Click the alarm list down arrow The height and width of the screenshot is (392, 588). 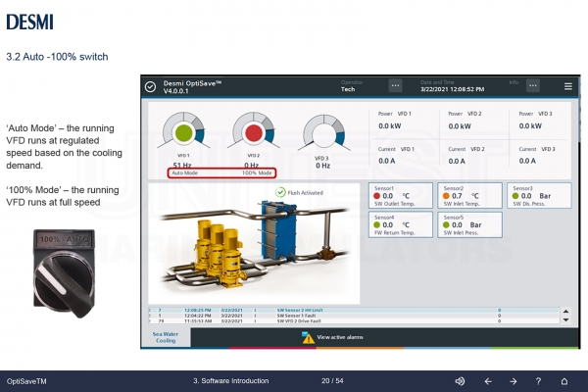565,320
